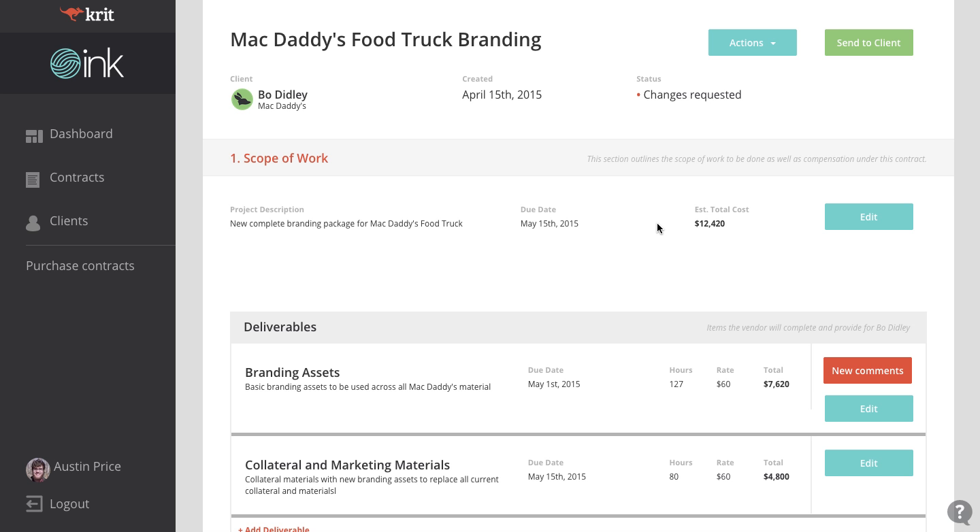Click the Ink swirl logo
The width and height of the screenshot is (980, 532).
click(65, 63)
